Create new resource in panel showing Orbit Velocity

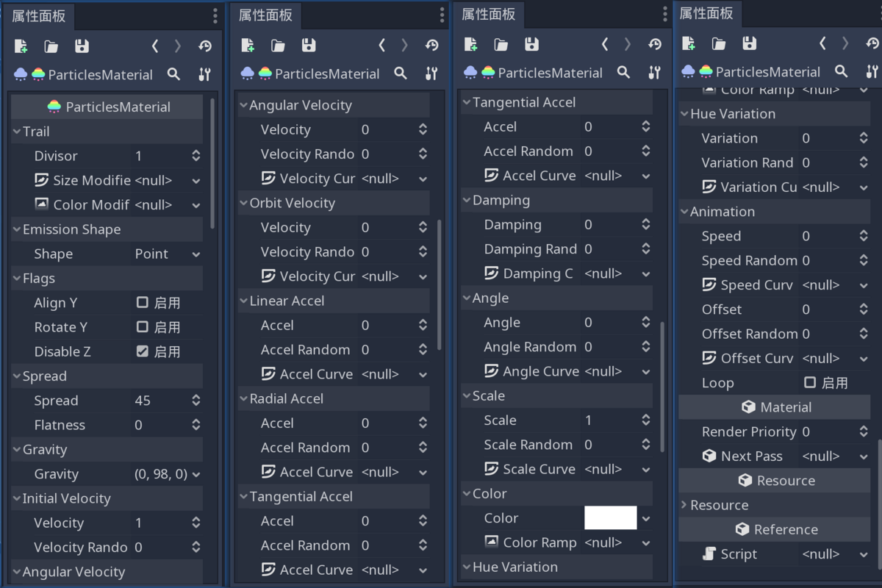pos(248,46)
